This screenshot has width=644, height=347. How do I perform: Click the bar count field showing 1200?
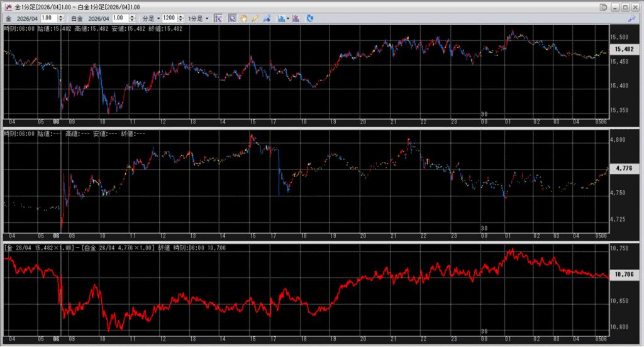(169, 18)
